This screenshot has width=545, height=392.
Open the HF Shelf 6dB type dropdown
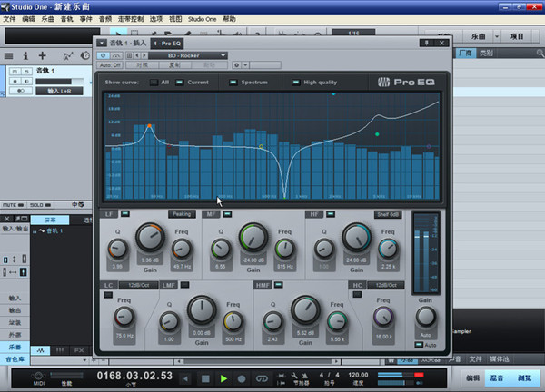click(x=389, y=214)
